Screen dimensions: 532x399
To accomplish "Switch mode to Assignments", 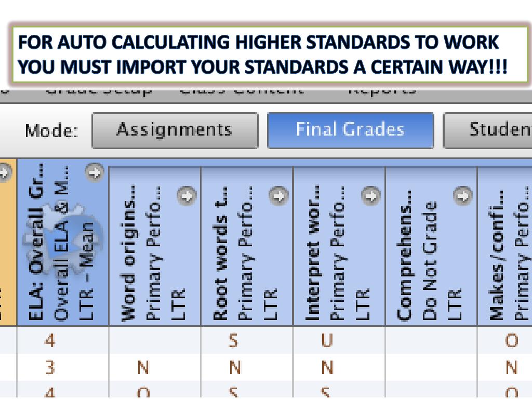I will pyautogui.click(x=175, y=130).
